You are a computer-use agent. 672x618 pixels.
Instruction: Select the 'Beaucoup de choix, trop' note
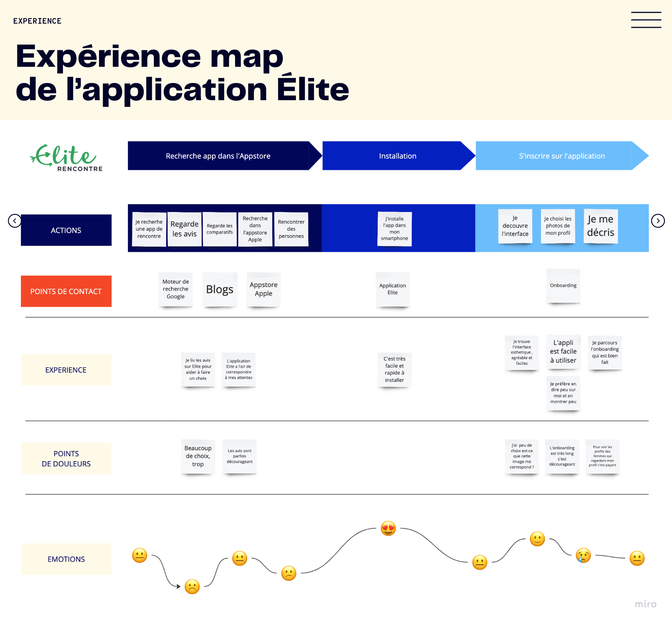click(198, 456)
